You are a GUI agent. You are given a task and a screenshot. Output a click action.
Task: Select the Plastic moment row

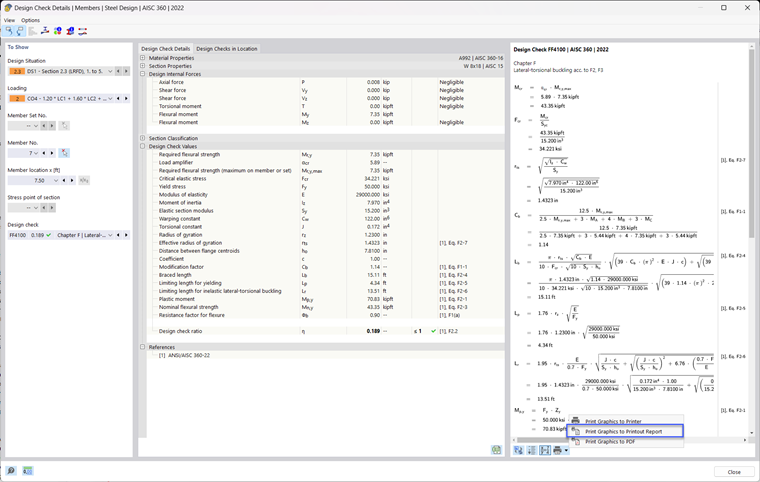[325, 299]
